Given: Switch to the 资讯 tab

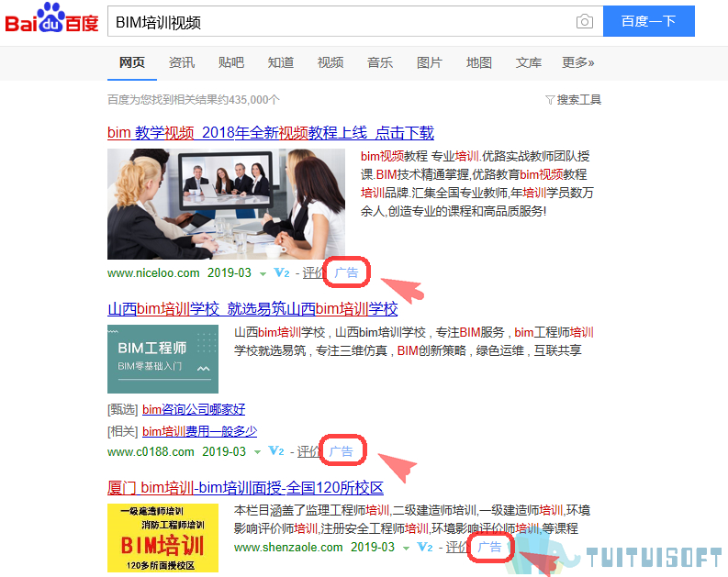Looking at the screenshot, I should 182,62.
